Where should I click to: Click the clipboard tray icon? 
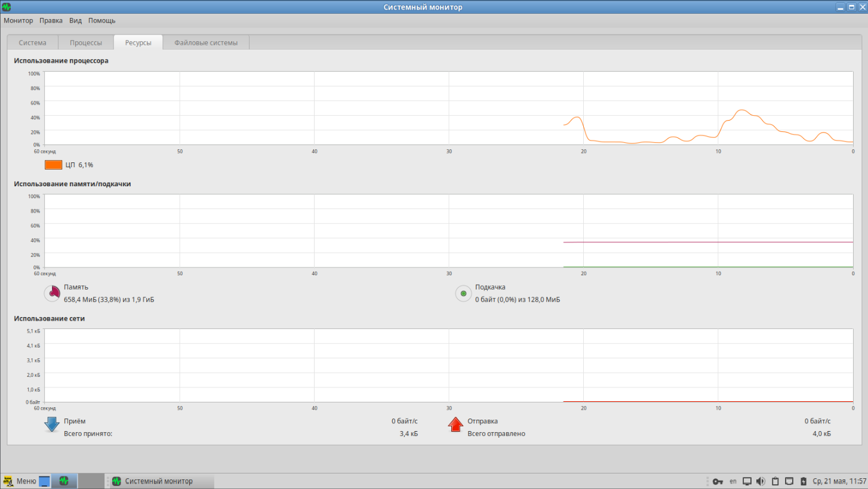pos(775,481)
